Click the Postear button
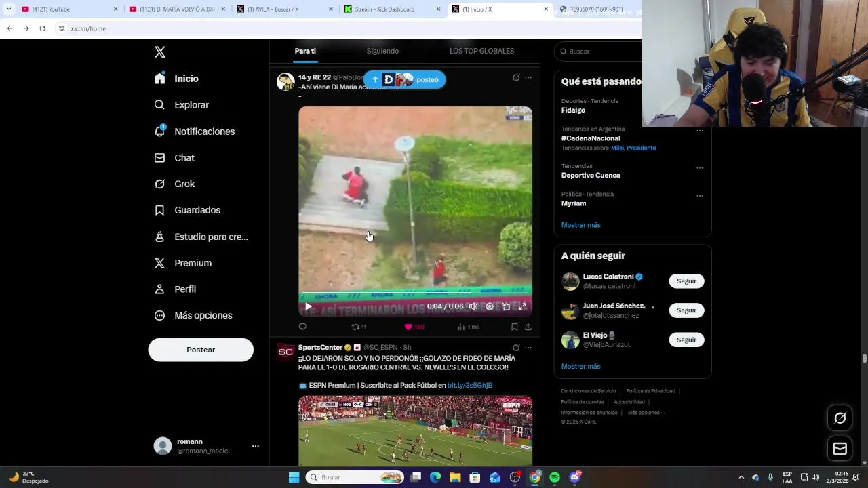This screenshot has width=868, height=488. coord(201,350)
